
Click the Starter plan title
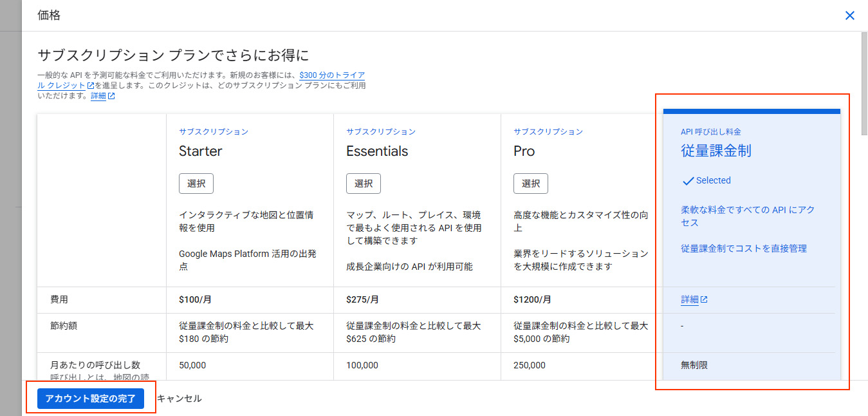pos(200,151)
